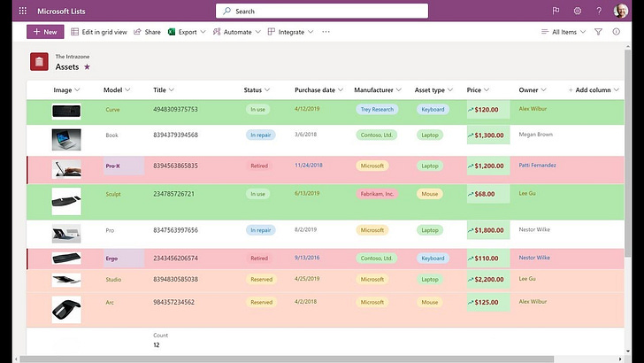Open item title 8394830585038

coord(175,279)
